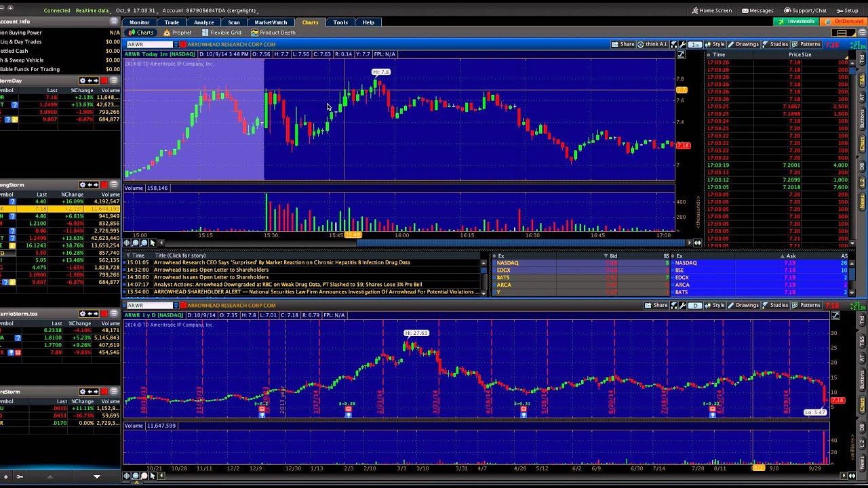Open Drawings menu on the bottom chart
This screenshot has height=488, width=868.
[743, 305]
